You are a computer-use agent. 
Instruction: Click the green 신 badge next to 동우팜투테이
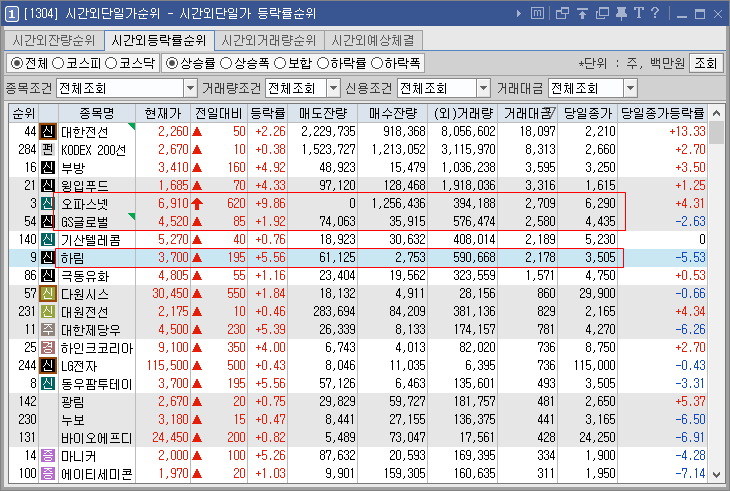click(48, 384)
